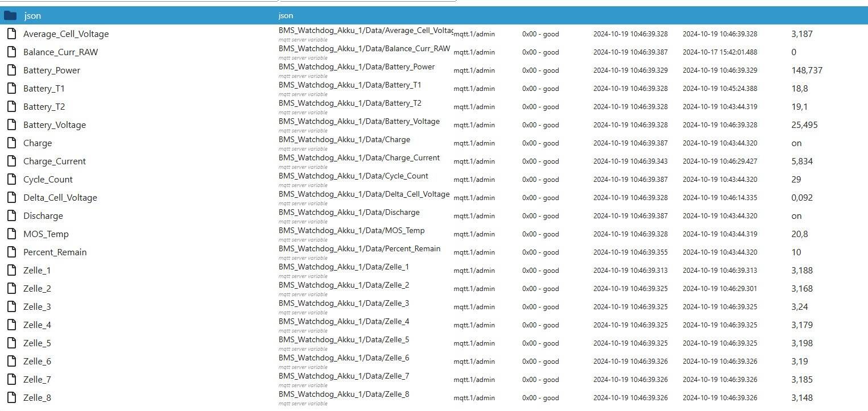Screen dimensions: 868x411
Task: Select the Percent_Remain state name
Action: (55, 252)
